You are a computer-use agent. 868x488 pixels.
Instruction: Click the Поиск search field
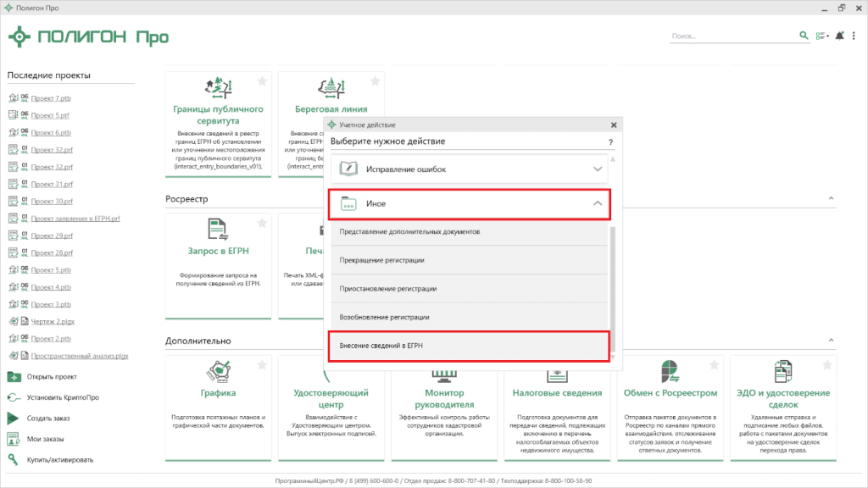coord(733,36)
